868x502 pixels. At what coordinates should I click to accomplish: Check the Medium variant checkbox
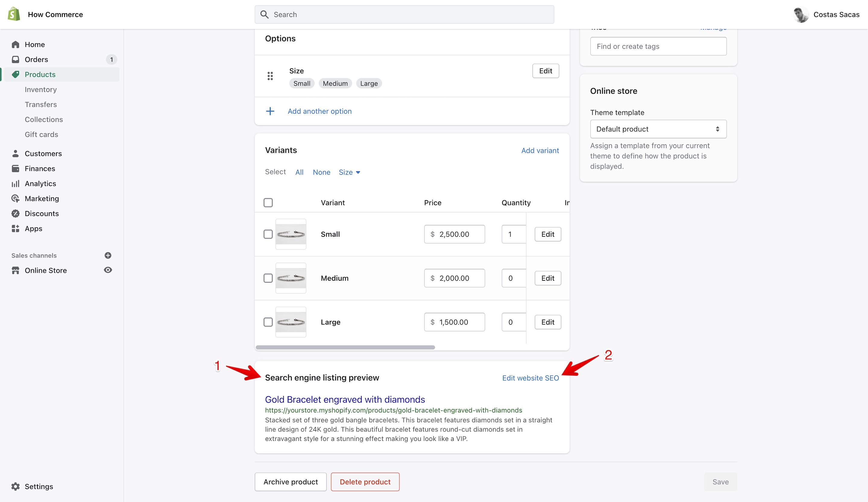tap(268, 278)
